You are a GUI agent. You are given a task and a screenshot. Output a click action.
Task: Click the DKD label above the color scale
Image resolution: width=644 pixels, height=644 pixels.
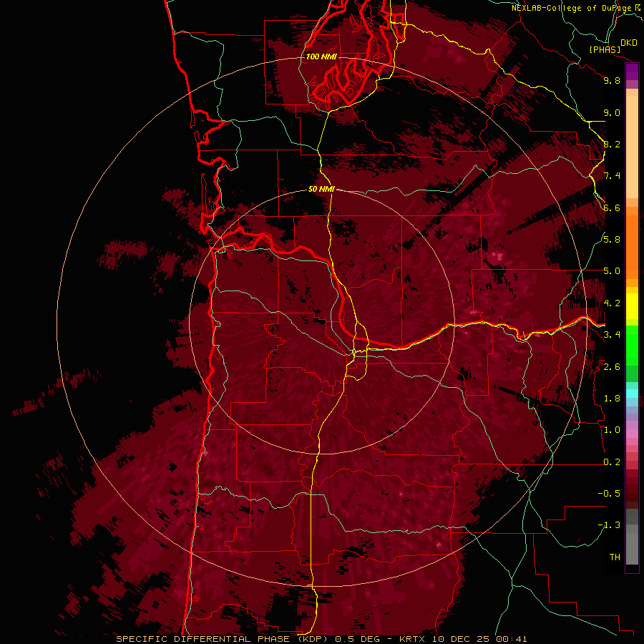point(629,43)
